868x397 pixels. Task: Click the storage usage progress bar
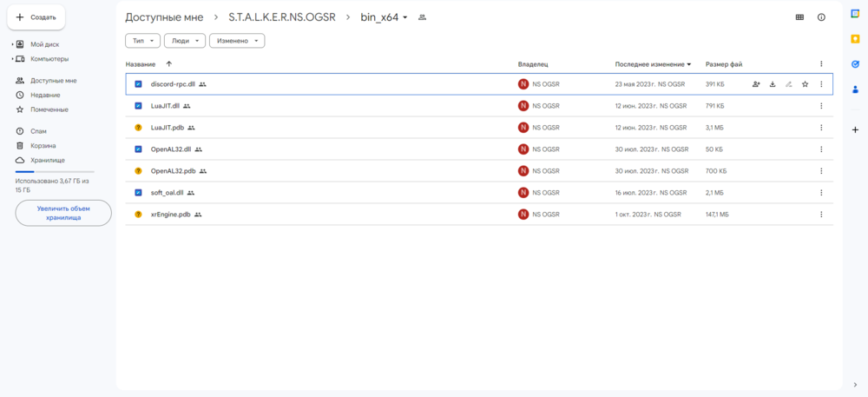(55, 172)
